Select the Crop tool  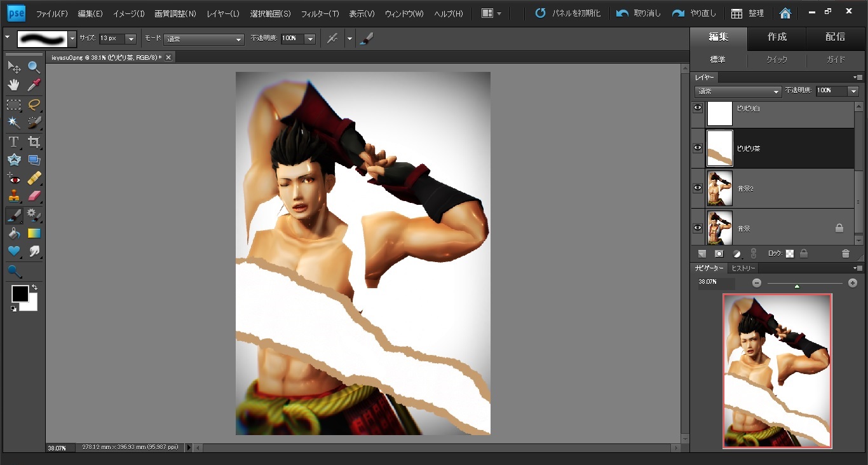34,142
